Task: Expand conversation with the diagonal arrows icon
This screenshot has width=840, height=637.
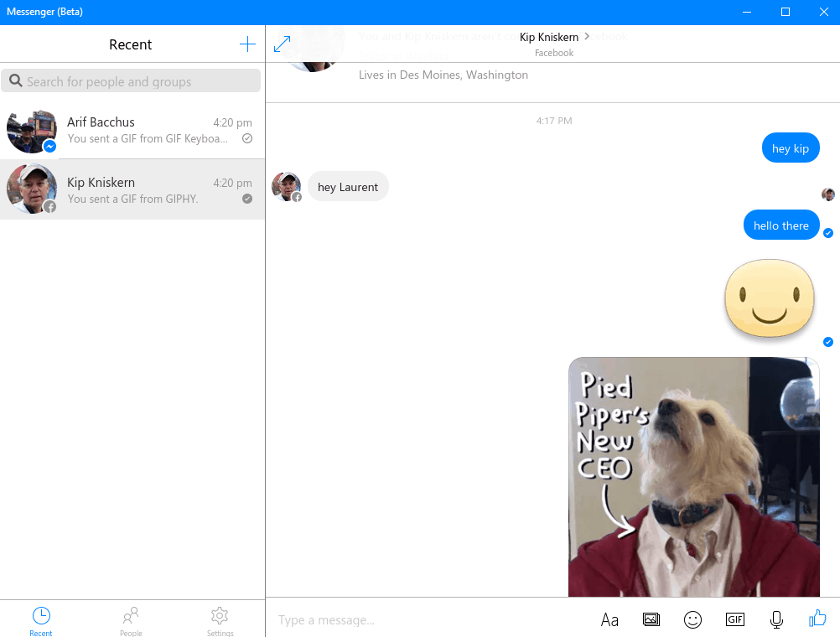Action: 283,44
